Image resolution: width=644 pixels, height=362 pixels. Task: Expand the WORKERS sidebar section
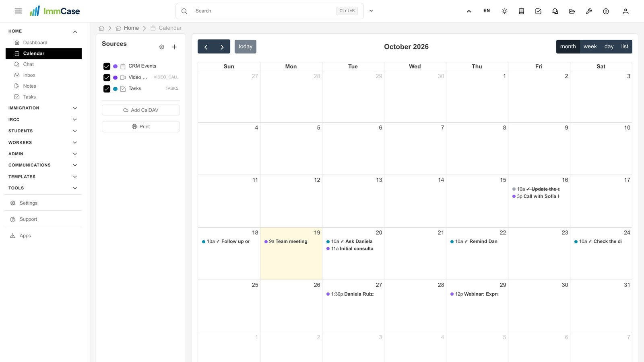(43, 142)
